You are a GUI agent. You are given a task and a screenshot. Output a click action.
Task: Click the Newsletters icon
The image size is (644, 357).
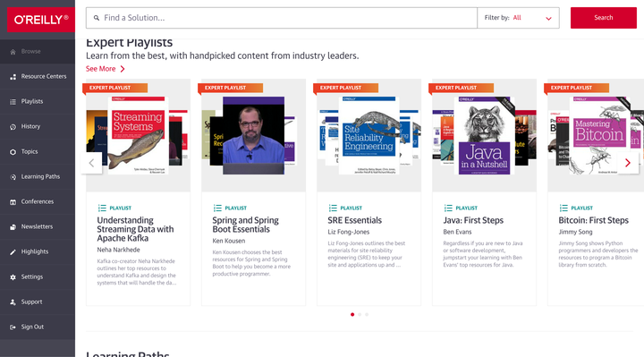pyautogui.click(x=13, y=227)
